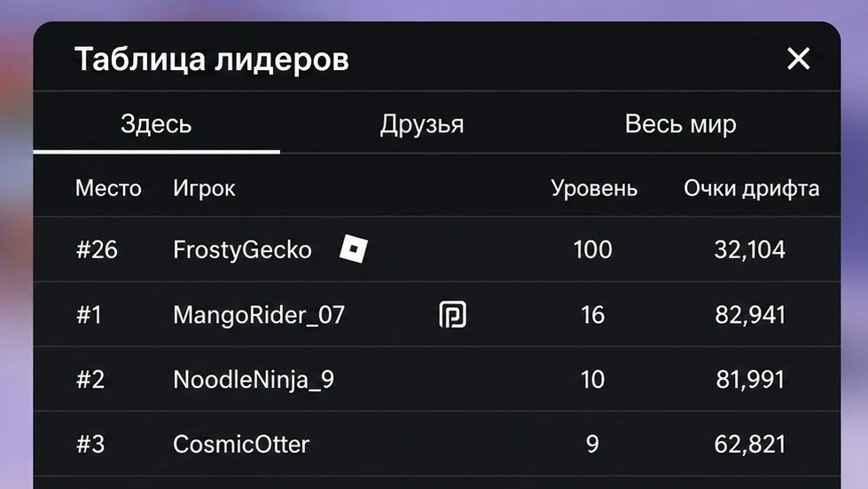
Task: Select player NoodleNinja_9
Action: [254, 380]
